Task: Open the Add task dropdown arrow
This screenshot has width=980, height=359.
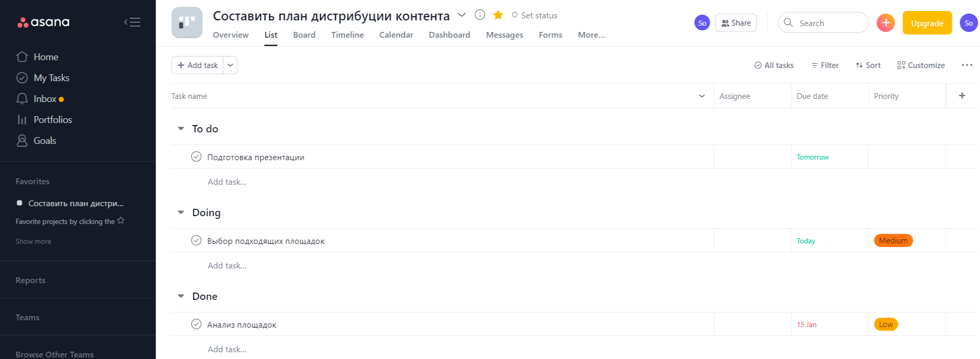Action: tap(230, 65)
